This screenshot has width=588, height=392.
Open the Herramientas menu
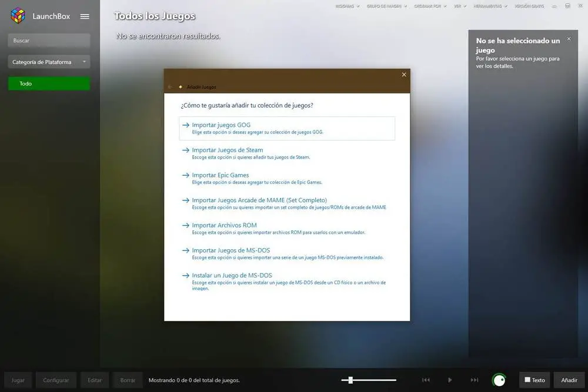[490, 6]
